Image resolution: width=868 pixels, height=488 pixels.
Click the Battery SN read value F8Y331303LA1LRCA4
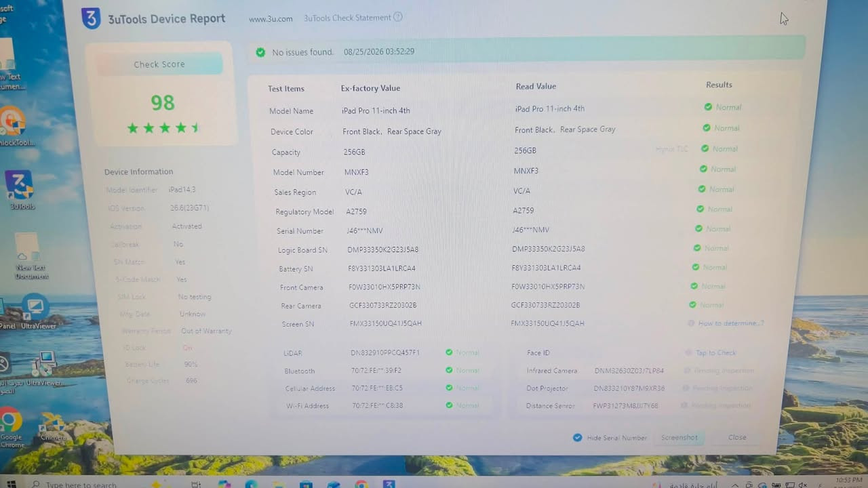click(x=546, y=268)
